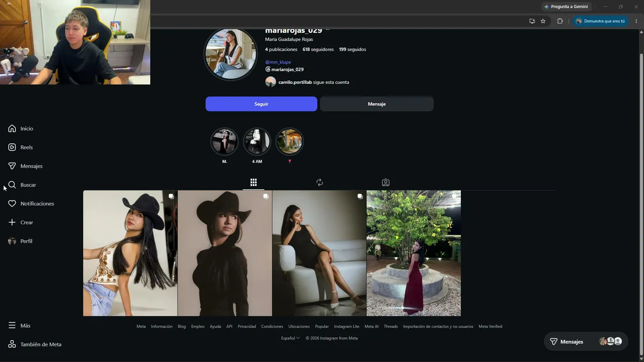644x362 pixels.
Task: Open the floating Mensajes chat panel
Action: coord(586,341)
